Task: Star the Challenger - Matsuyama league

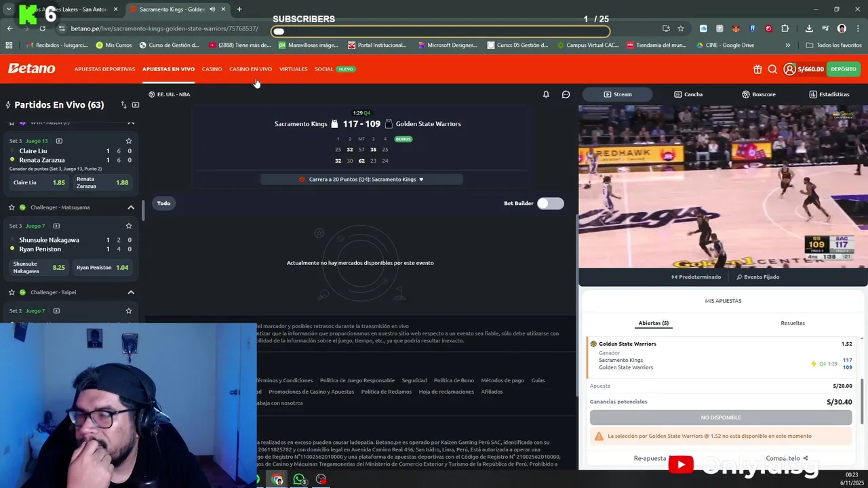Action: point(12,207)
